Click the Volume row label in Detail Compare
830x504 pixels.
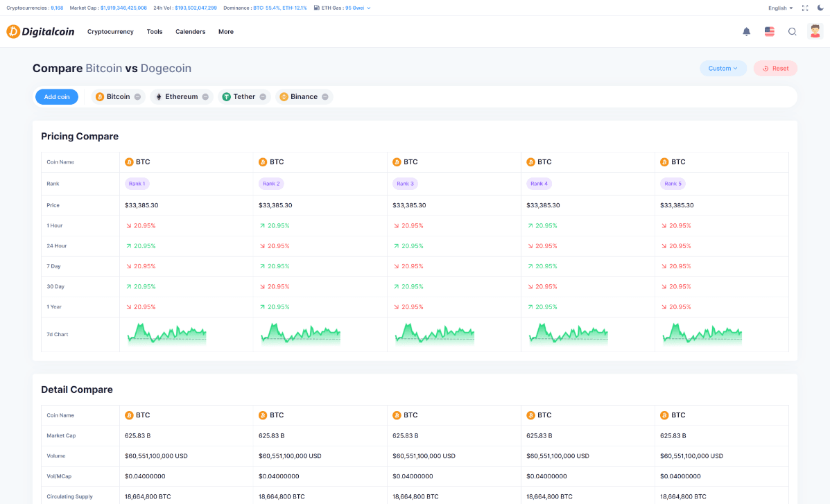[x=56, y=456]
